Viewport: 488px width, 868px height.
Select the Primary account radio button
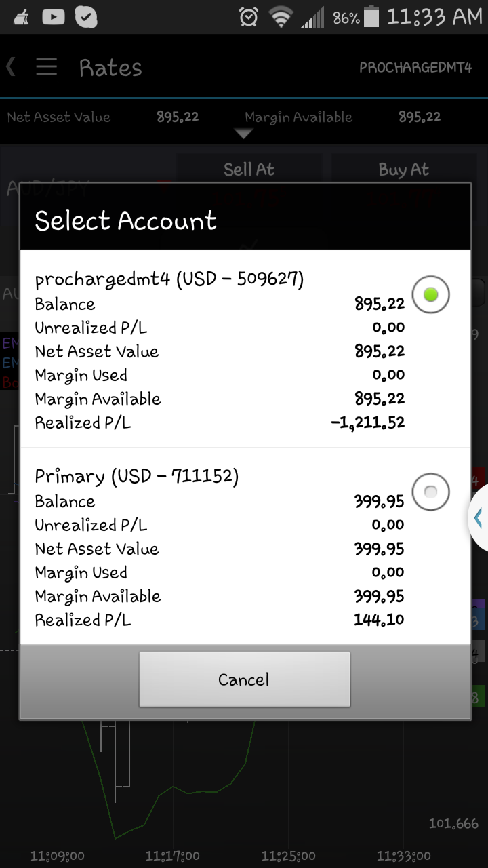click(430, 491)
